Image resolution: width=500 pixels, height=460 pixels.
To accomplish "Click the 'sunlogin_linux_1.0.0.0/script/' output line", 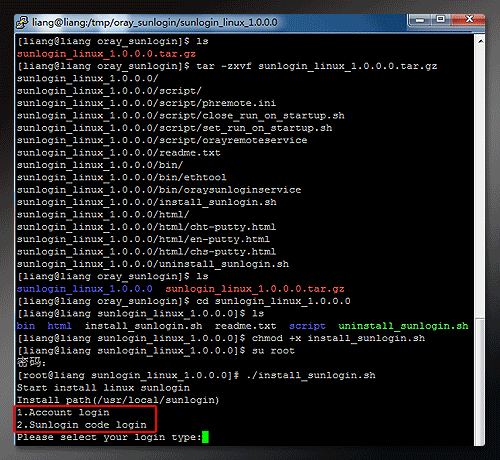I will (109, 91).
